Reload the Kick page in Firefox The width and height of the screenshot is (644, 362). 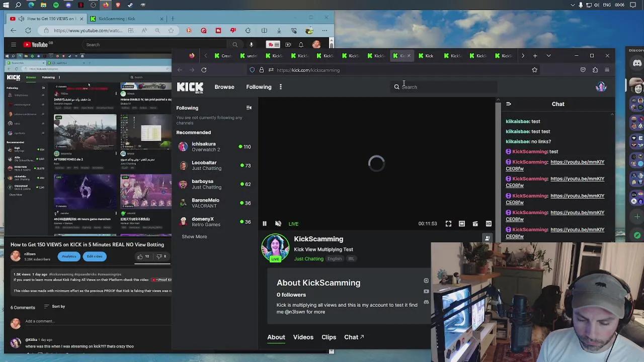(204, 70)
